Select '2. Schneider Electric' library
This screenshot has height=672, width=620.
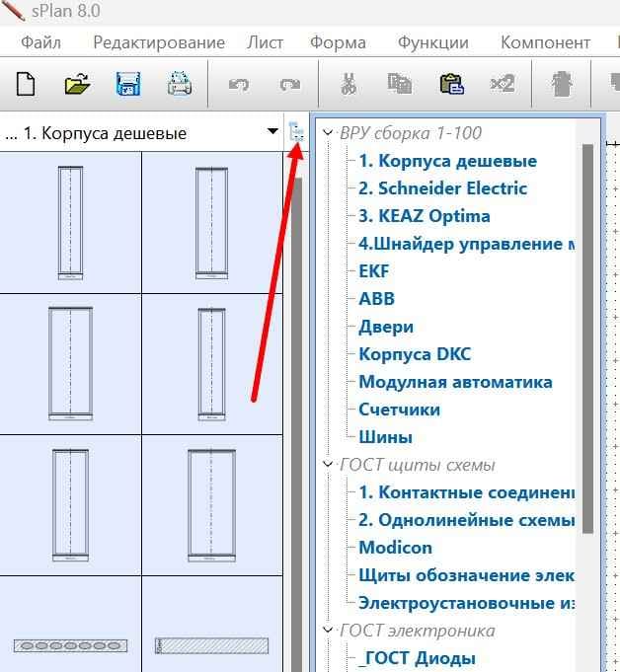(442, 188)
